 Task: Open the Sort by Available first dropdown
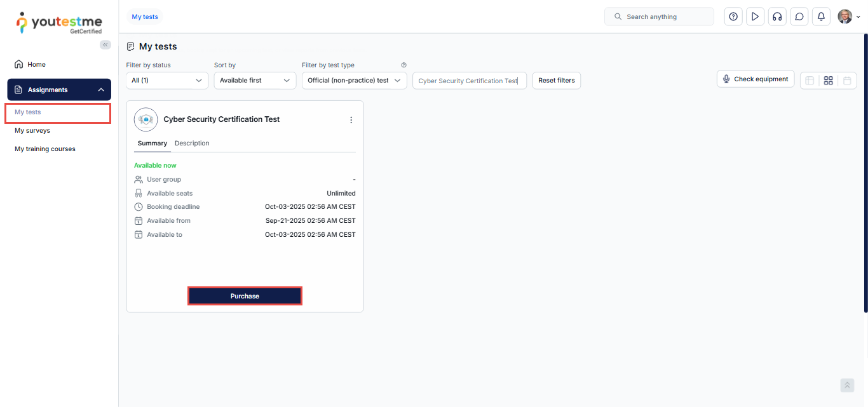pyautogui.click(x=255, y=81)
